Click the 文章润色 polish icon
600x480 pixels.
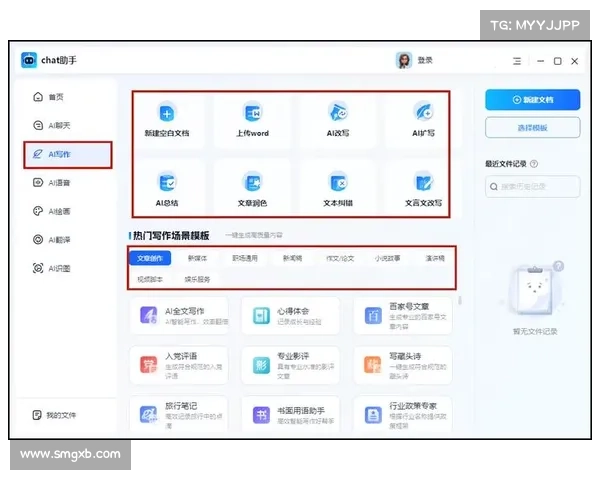252,183
